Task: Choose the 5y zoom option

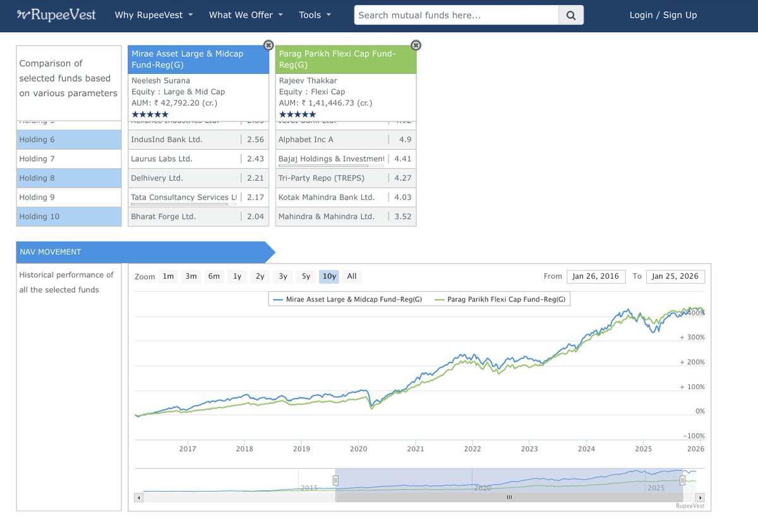Action: coord(306,276)
